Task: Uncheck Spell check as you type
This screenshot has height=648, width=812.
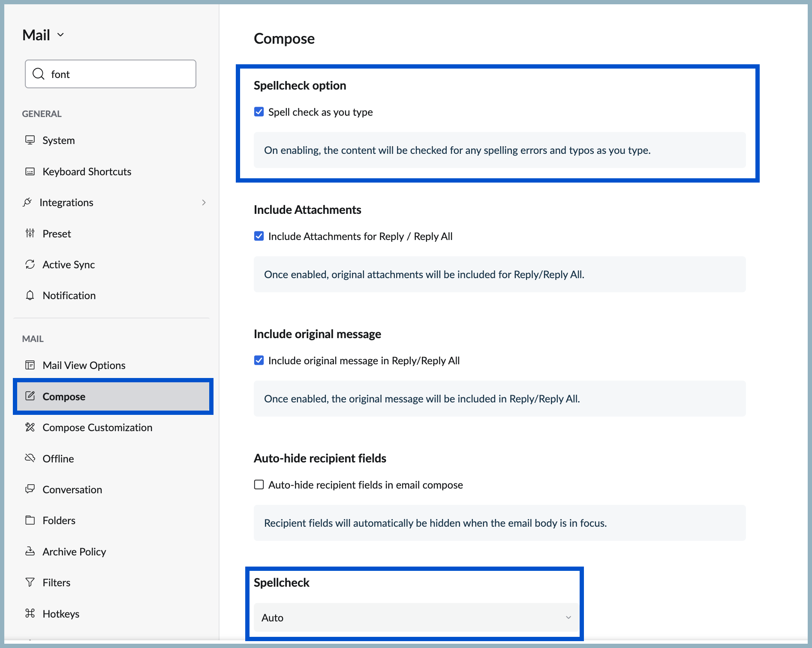Action: click(259, 112)
